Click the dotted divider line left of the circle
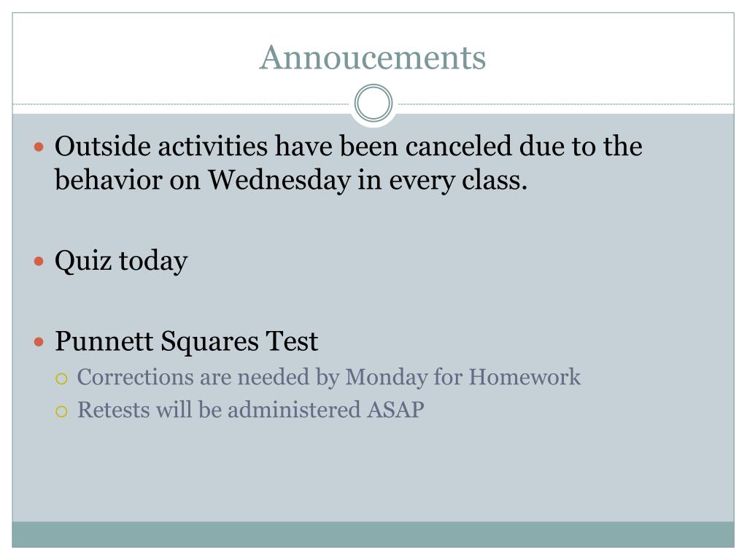The width and height of the screenshot is (747, 560). pyautogui.click(x=181, y=104)
